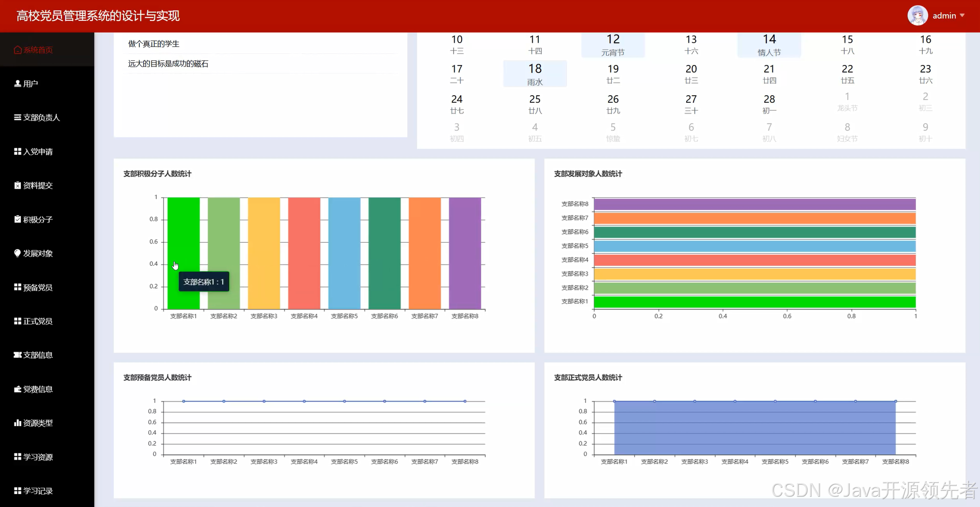Open the 积极分子 menu item

pos(38,219)
